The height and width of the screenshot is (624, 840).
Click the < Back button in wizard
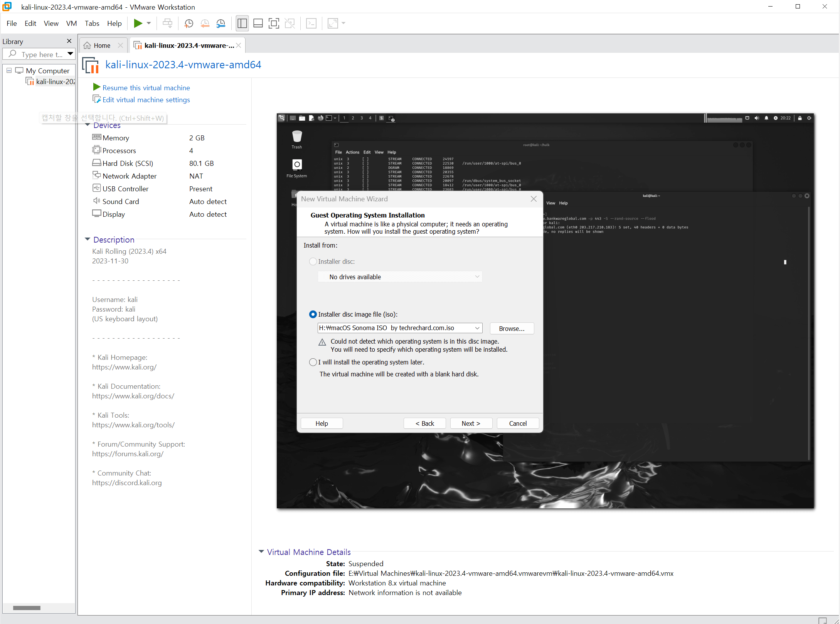click(x=424, y=423)
